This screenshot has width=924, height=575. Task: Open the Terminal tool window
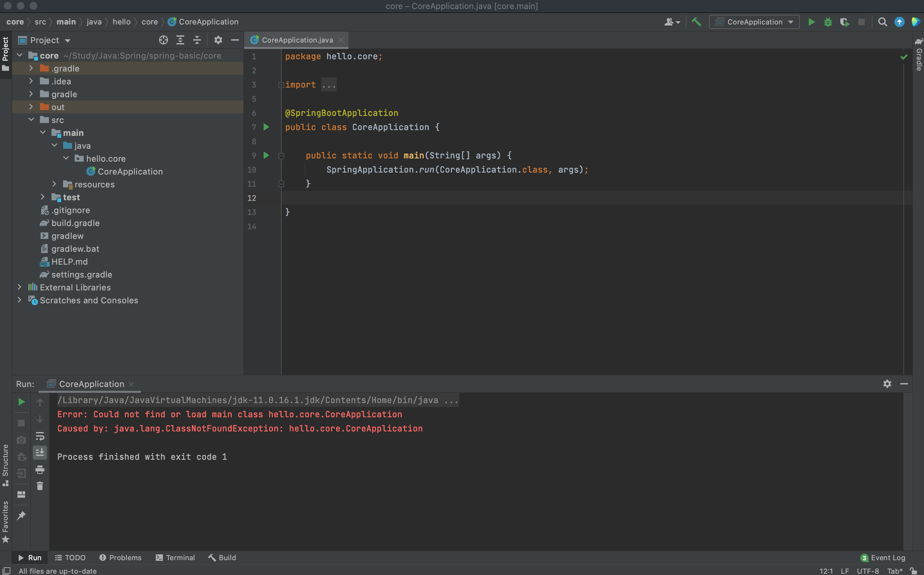[x=175, y=558]
